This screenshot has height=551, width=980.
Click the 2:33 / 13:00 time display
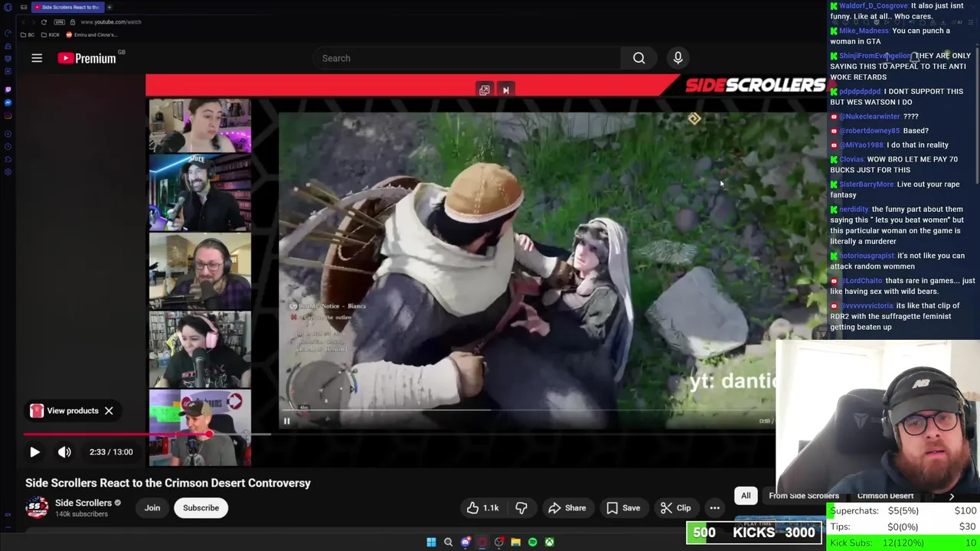[x=111, y=452]
